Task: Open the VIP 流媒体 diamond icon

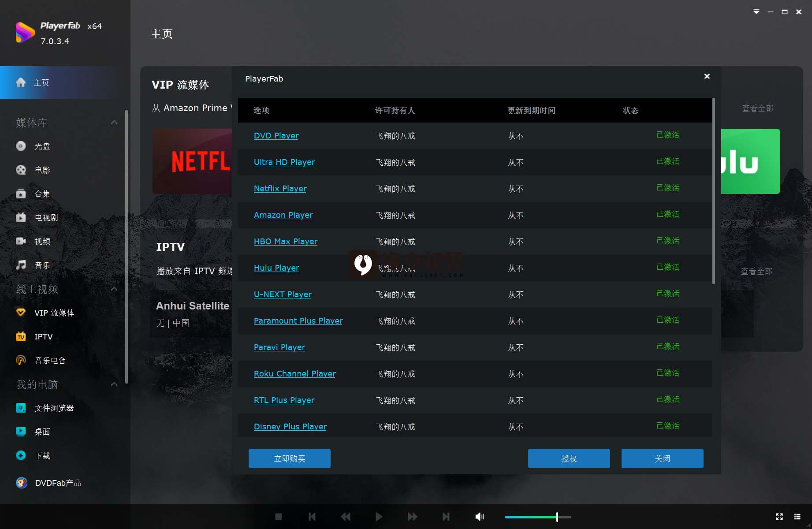Action: click(21, 313)
